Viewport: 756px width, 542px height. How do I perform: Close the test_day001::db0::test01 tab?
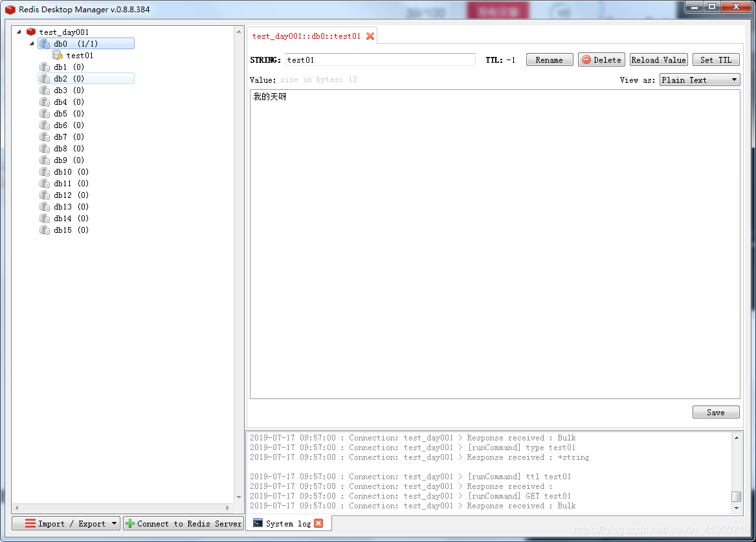(x=370, y=36)
